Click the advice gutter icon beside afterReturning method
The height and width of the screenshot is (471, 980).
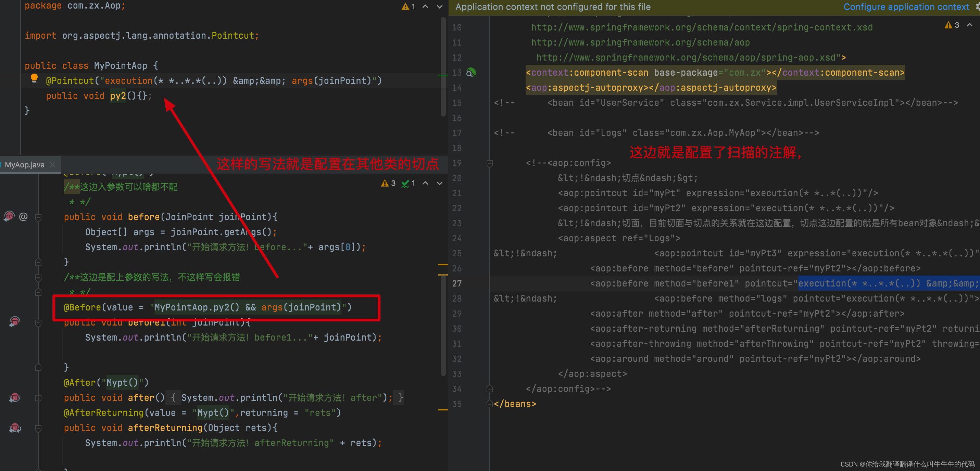click(x=14, y=428)
